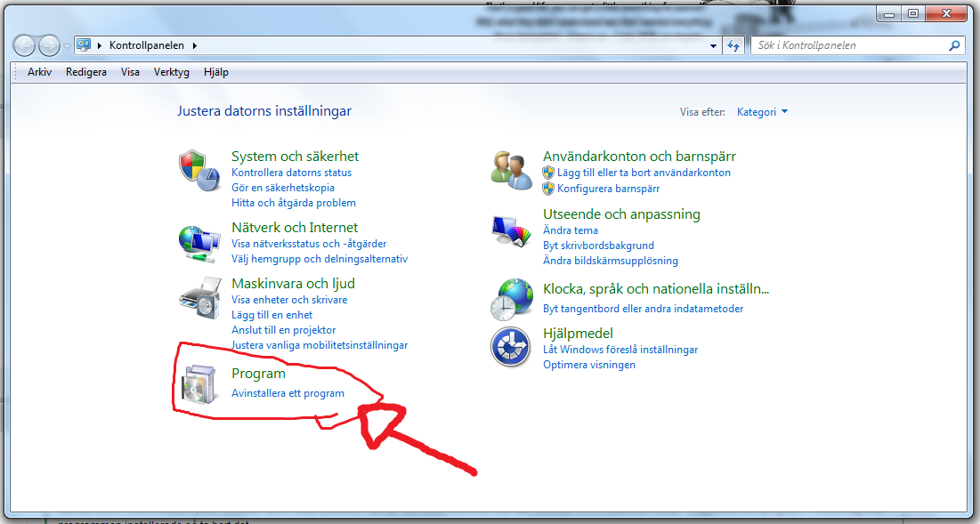Select Kontrollera datorns status link
The height and width of the screenshot is (524, 980).
point(291,173)
